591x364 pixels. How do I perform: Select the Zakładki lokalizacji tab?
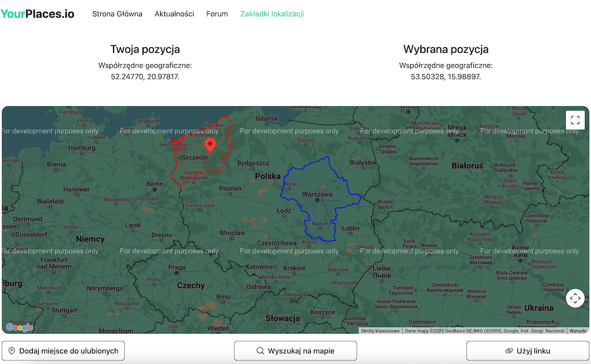coord(272,14)
